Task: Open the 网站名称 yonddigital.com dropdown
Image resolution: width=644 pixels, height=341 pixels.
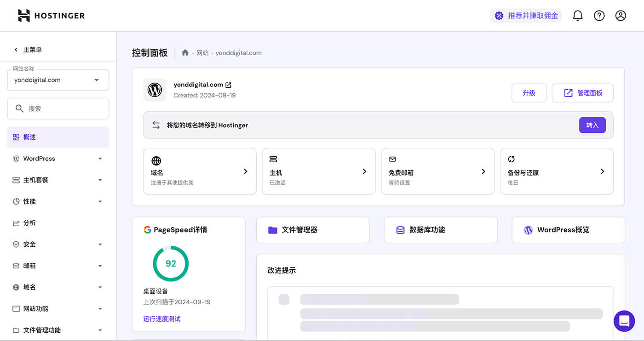Action: click(x=58, y=80)
